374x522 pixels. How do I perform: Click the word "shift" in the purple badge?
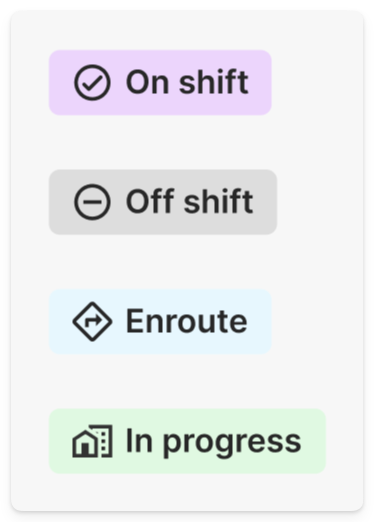click(x=214, y=82)
